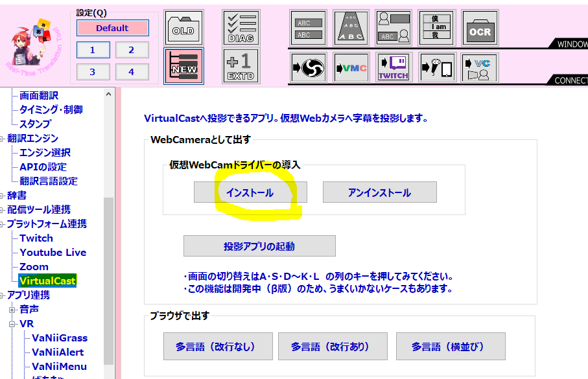Select 翻訳言語設定 in the tree
This screenshot has width=588, height=379.
coord(49,181)
